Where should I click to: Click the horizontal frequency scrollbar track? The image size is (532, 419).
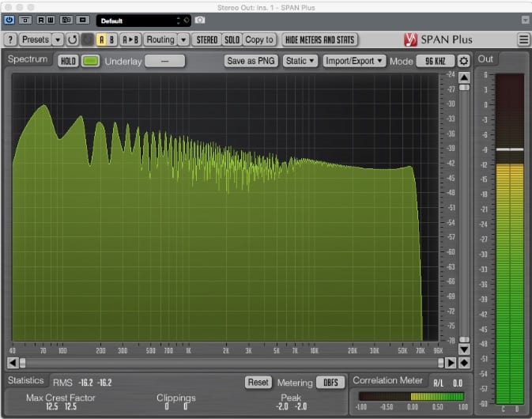(x=229, y=363)
